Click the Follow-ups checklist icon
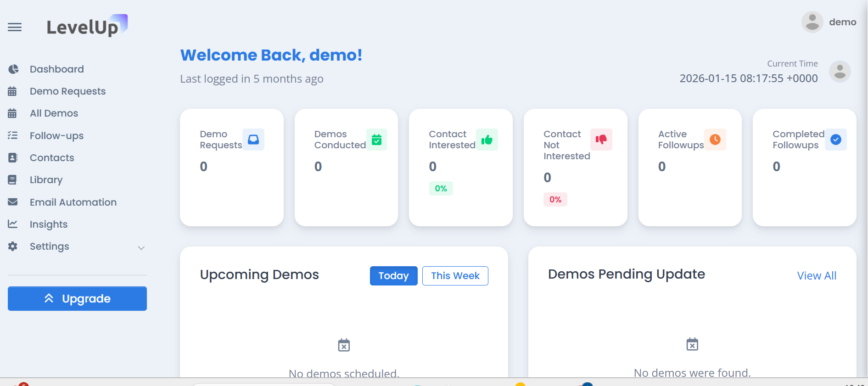This screenshot has width=868, height=386. click(13, 135)
